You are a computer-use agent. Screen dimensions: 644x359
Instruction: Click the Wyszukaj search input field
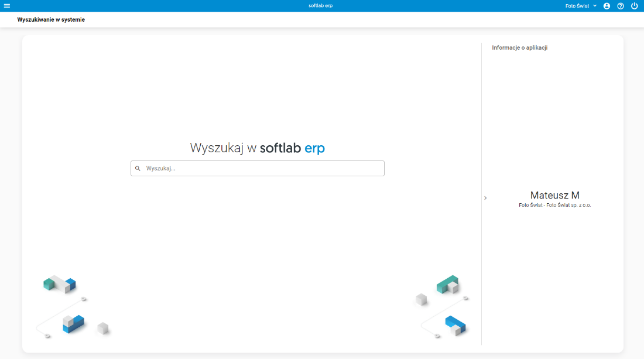click(x=258, y=169)
